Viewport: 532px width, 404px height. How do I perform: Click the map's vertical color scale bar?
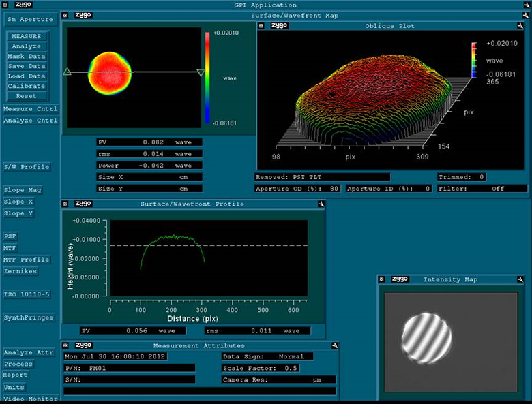(207, 78)
